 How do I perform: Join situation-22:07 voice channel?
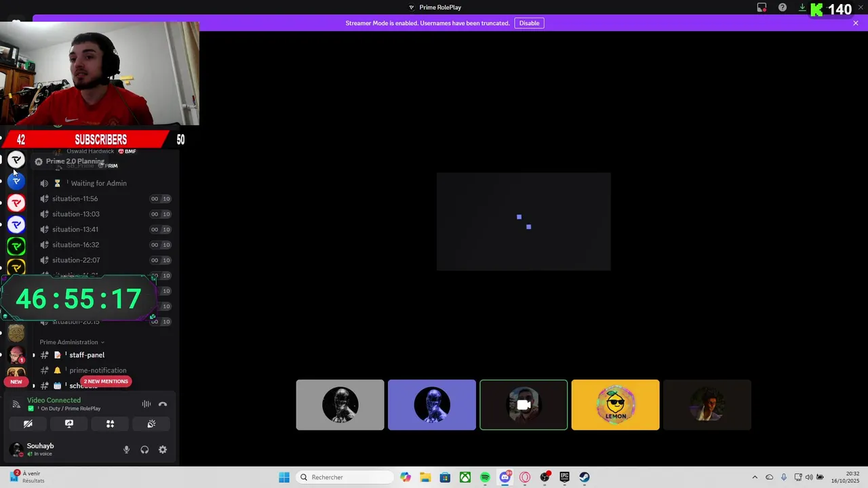(x=106, y=260)
